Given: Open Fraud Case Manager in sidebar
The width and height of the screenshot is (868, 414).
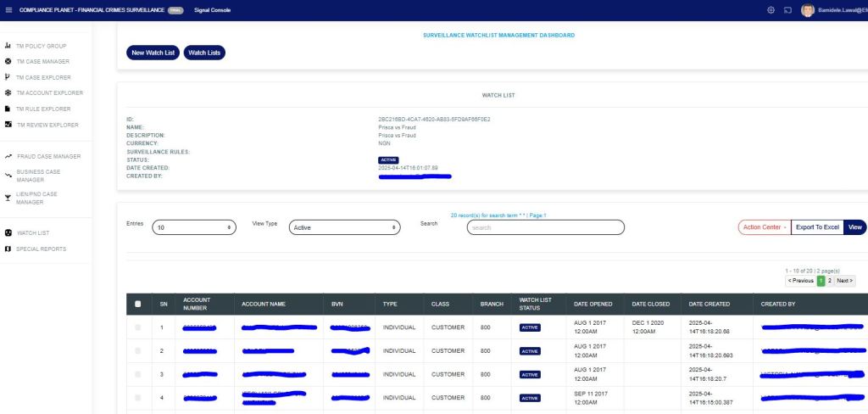Looking at the screenshot, I should click(49, 156).
